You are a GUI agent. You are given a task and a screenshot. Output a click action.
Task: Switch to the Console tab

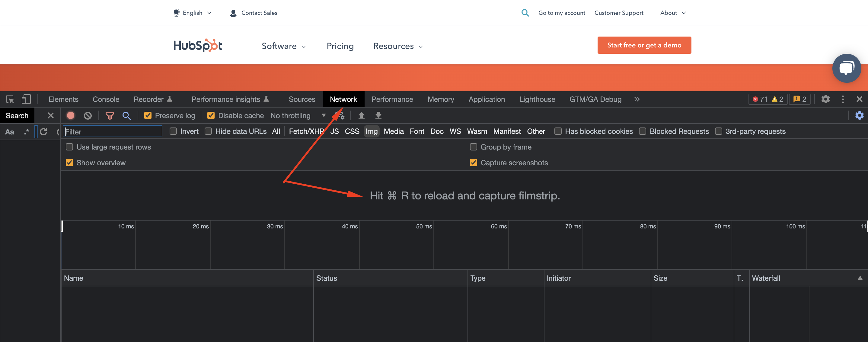point(106,99)
